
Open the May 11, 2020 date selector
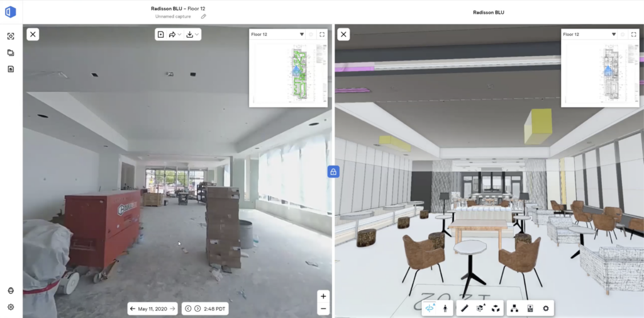152,309
